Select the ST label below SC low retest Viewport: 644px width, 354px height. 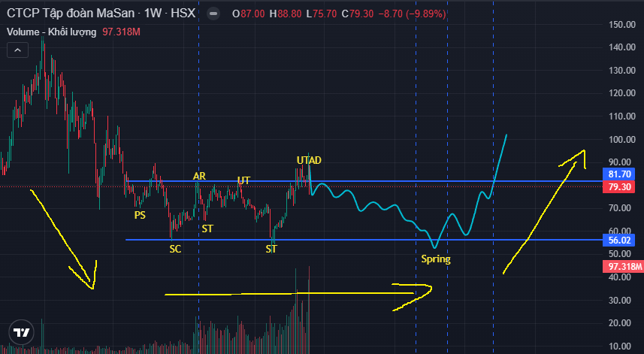(271, 249)
